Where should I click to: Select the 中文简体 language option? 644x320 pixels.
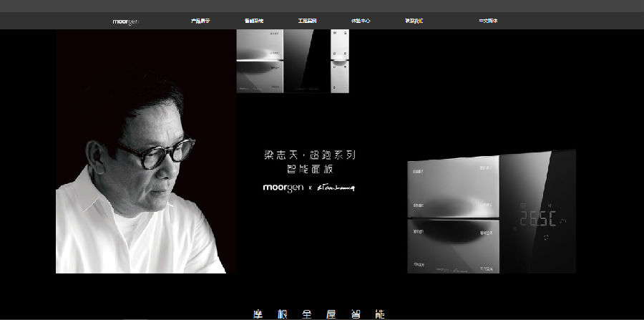[488, 21]
